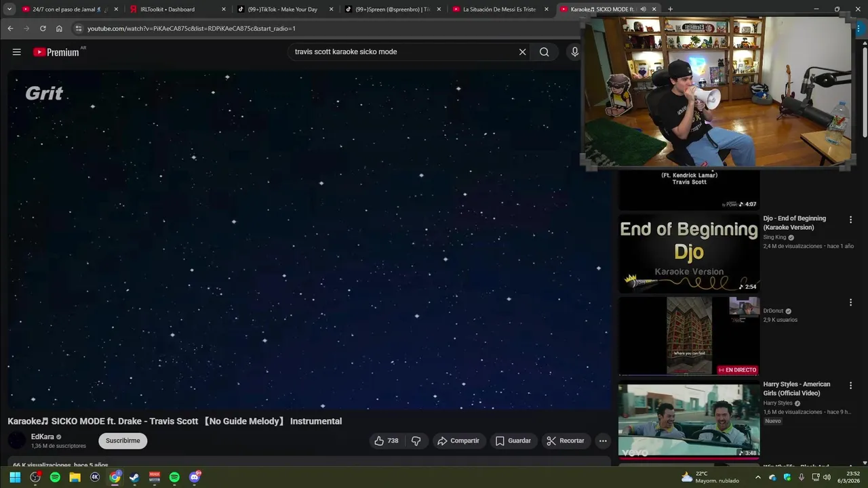Expand hidden system tray icons chevron
868x488 pixels.
[758, 477]
